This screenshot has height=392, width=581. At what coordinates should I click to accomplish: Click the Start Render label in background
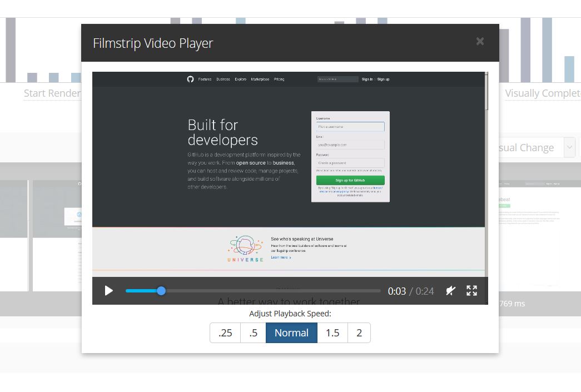click(52, 93)
